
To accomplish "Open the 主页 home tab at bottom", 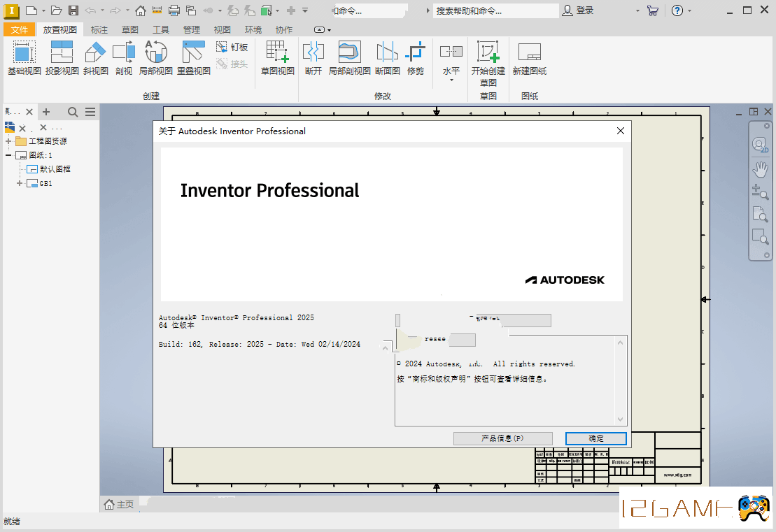I will 119,504.
